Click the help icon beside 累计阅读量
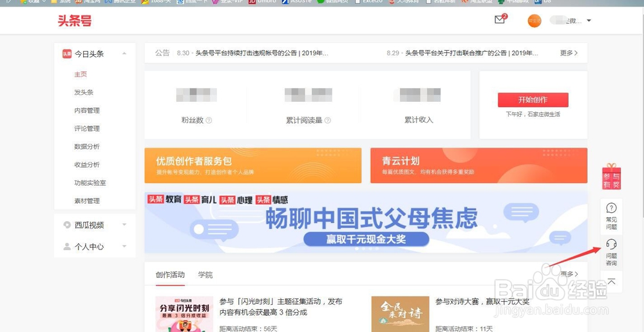The width and height of the screenshot is (644, 332). (327, 121)
